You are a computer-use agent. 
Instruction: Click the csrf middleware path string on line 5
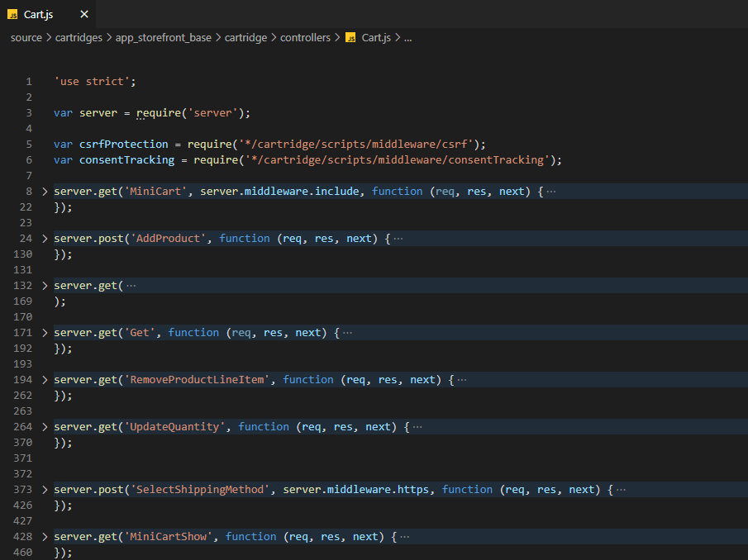[356, 145]
